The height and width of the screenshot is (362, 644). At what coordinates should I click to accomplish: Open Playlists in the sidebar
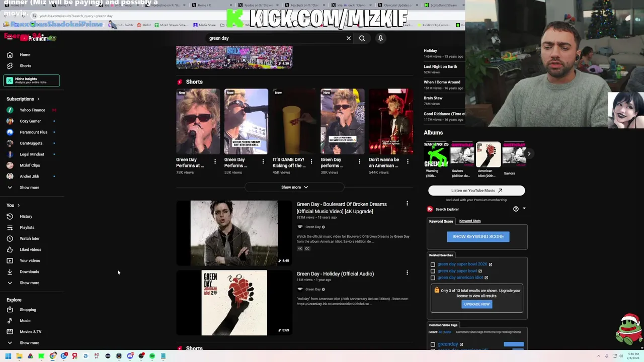[31, 228]
